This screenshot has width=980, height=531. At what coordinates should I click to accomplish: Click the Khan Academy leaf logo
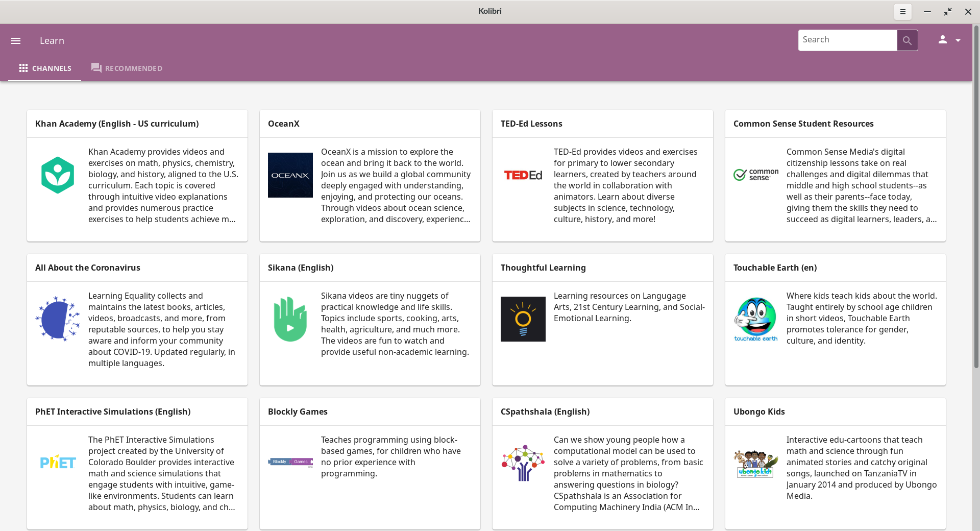[58, 175]
